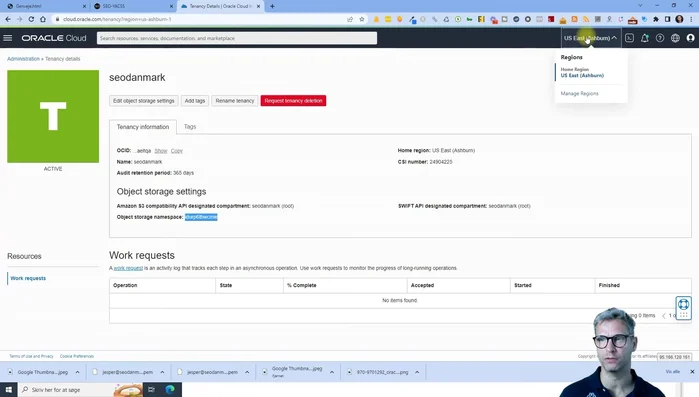Open a new browser tab with plus

pos(272,6)
